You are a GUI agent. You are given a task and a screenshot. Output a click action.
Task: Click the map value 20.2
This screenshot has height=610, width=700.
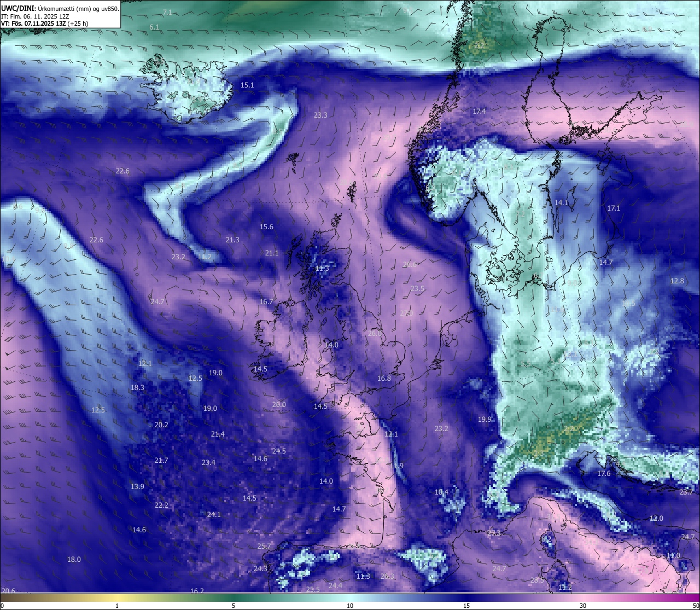161,425
